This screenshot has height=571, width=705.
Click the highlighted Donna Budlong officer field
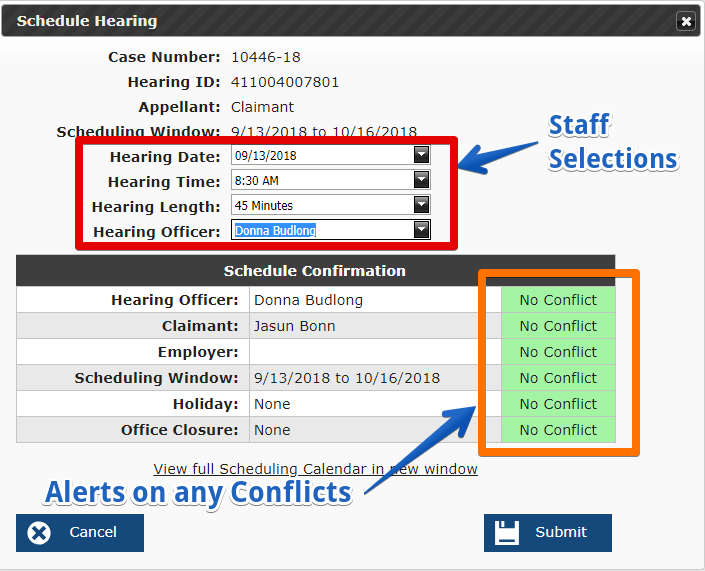point(330,230)
